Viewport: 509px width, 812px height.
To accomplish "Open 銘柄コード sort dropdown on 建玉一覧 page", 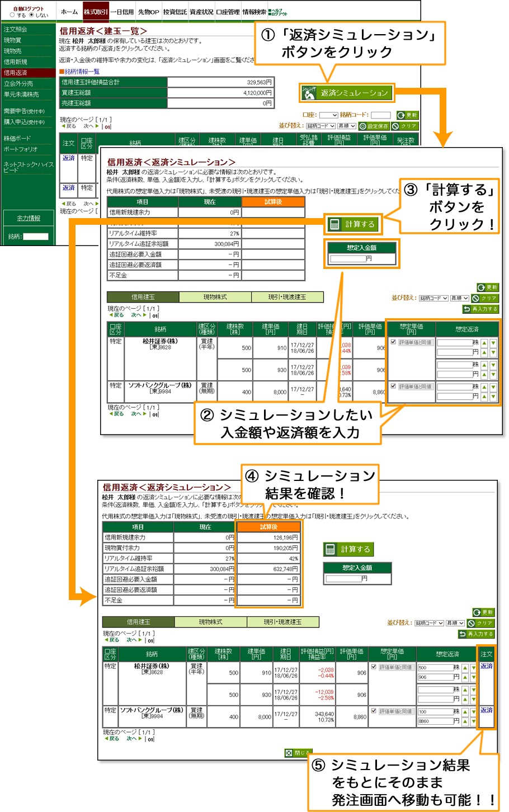I will 321,126.
